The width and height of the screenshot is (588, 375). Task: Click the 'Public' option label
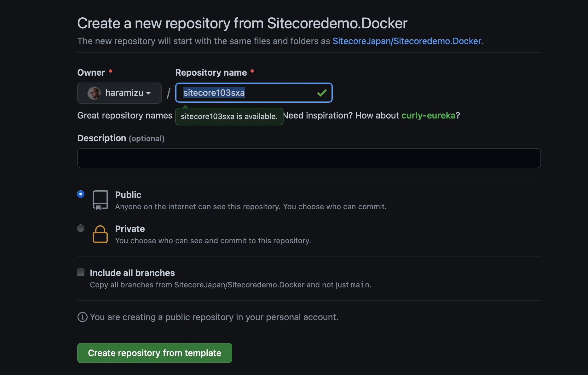coord(128,195)
